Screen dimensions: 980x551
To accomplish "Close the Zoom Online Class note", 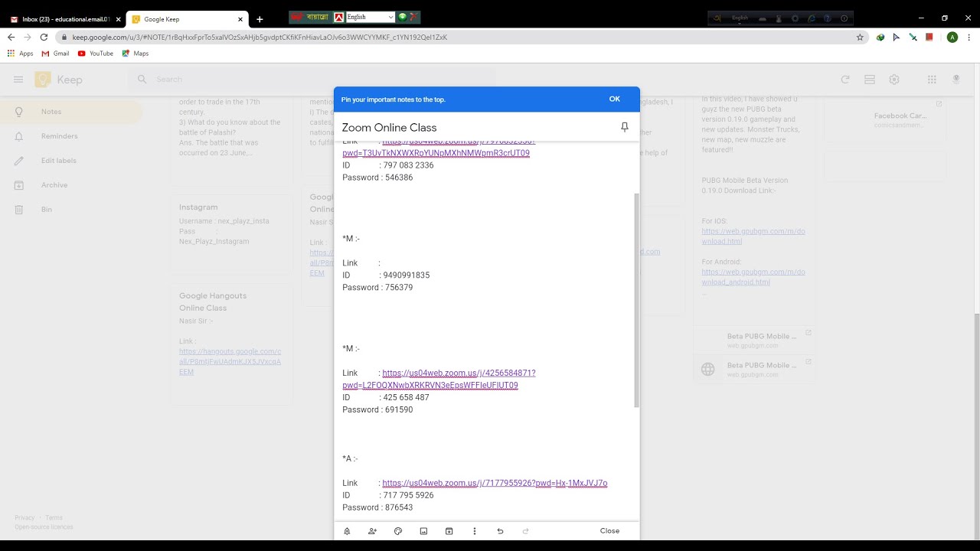I will coord(609,531).
